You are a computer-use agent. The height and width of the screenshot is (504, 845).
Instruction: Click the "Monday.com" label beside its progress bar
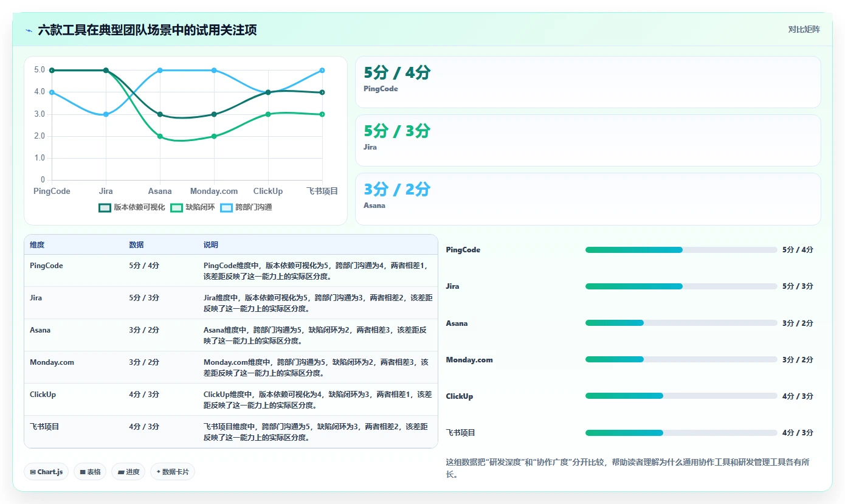pyautogui.click(x=469, y=360)
